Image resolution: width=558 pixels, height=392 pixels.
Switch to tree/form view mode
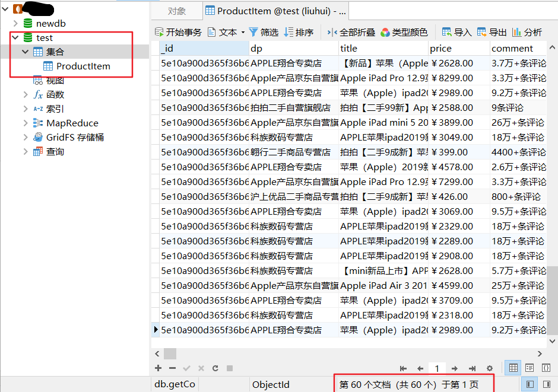click(x=530, y=368)
